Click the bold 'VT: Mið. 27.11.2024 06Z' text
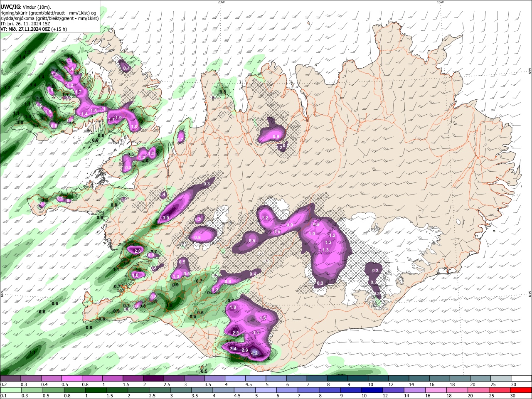Screen dimensions: 532x399 [x=25, y=29]
